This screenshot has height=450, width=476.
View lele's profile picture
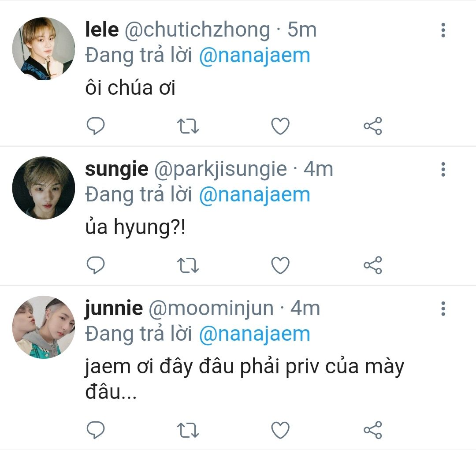point(43,48)
